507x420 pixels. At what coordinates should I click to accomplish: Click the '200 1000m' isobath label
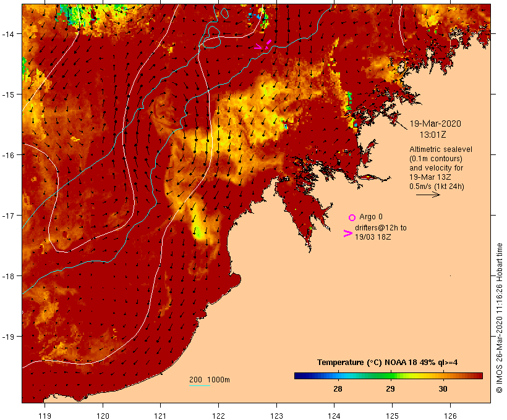point(210,380)
